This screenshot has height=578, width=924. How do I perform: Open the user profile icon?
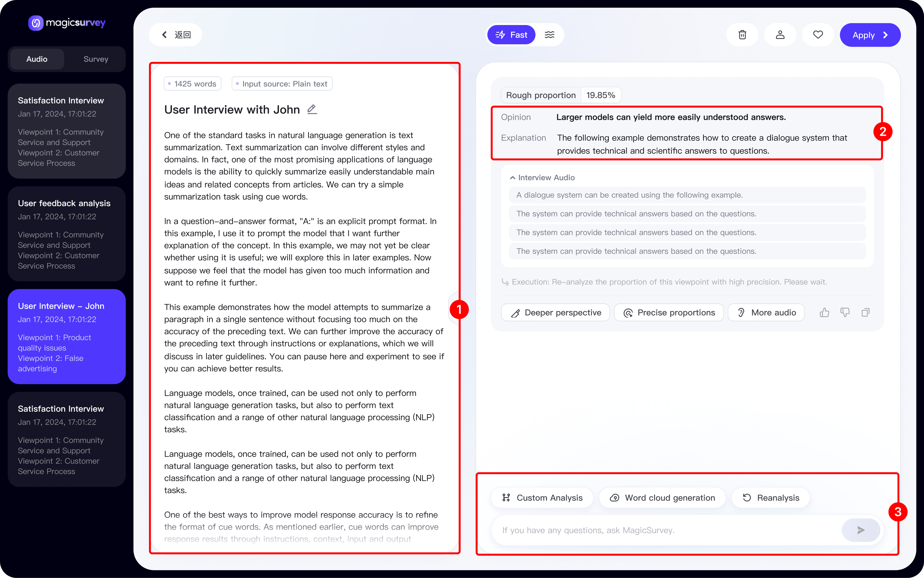coord(780,35)
